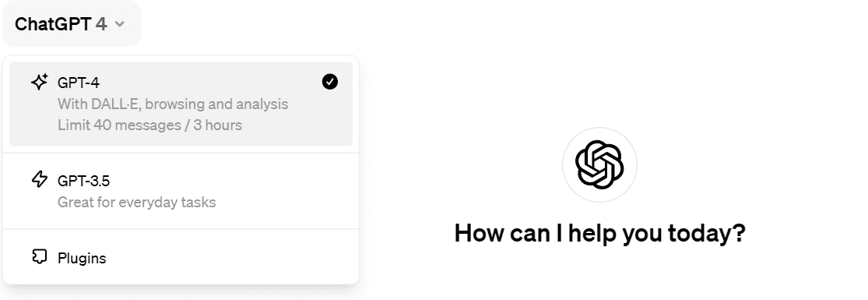Click the "How can I help you today?" heading
868x300 pixels.
click(599, 234)
